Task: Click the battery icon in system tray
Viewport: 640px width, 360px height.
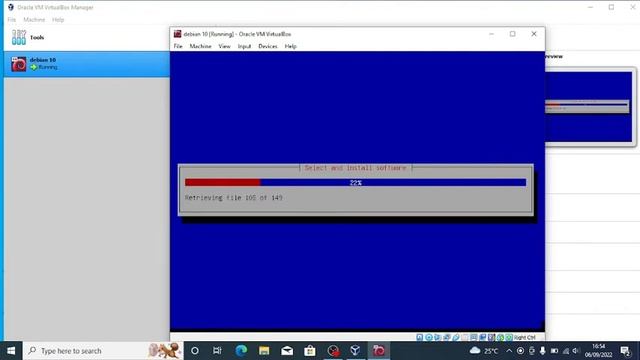Action: click(554, 351)
